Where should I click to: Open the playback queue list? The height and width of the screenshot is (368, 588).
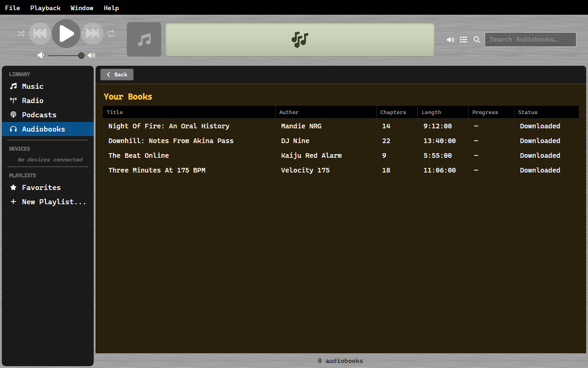click(464, 40)
